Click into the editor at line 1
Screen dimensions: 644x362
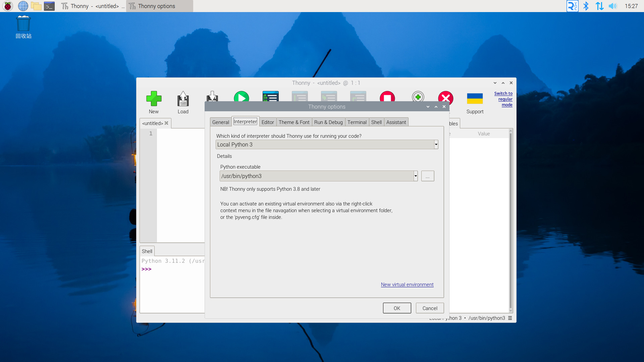(181, 133)
